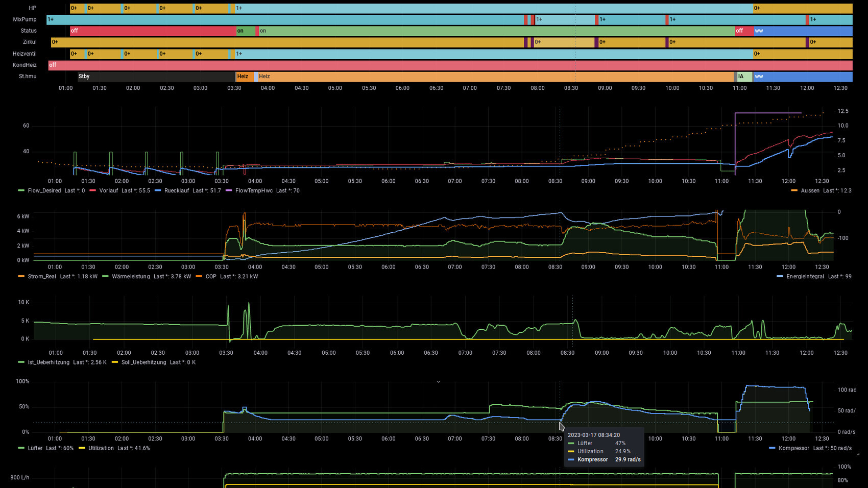Screen dimensions: 868x488
Task: Toggle the Ruecklauf legend entry
Action: point(174,191)
